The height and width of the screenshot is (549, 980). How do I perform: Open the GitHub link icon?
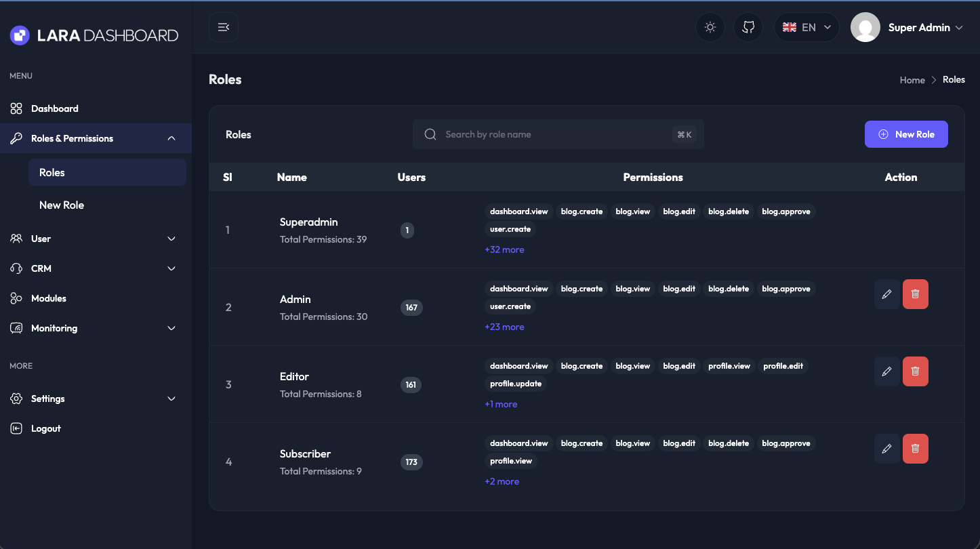tap(748, 27)
